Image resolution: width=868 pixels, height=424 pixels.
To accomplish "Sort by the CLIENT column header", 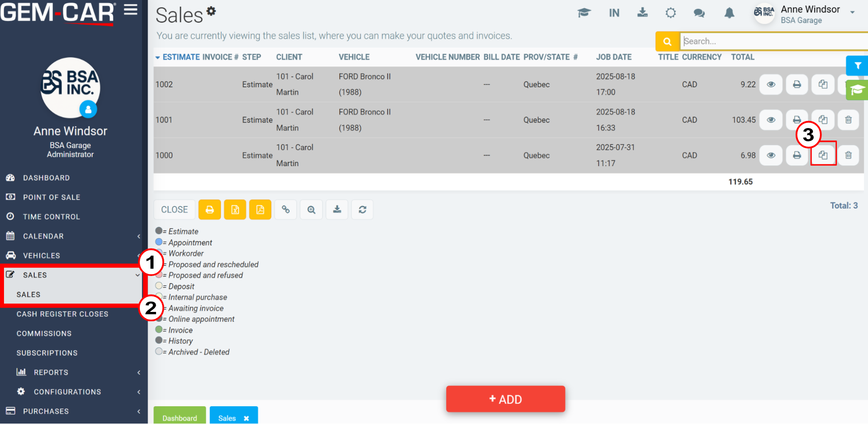I will pos(289,57).
